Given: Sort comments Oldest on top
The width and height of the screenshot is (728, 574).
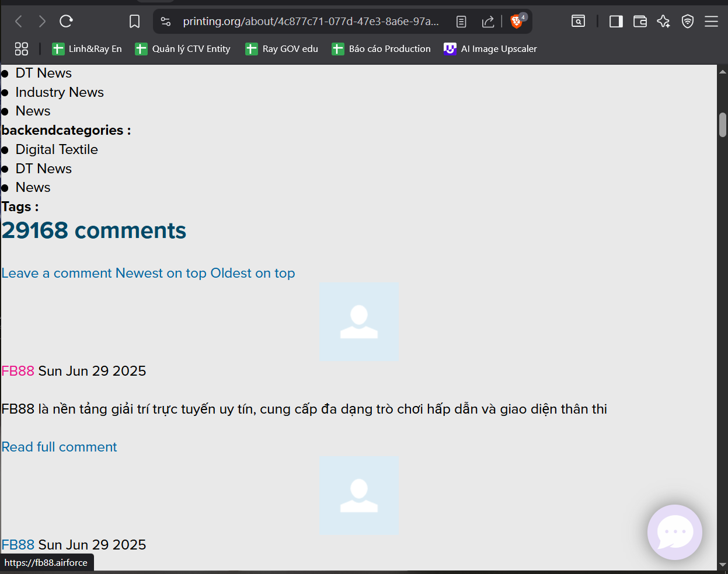Looking at the screenshot, I should coord(253,273).
